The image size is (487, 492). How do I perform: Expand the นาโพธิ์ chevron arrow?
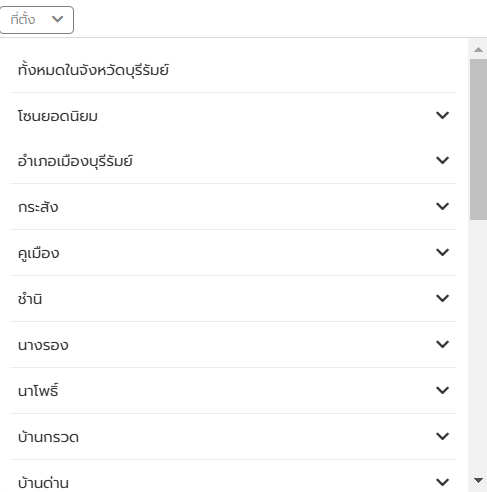pyautogui.click(x=442, y=390)
